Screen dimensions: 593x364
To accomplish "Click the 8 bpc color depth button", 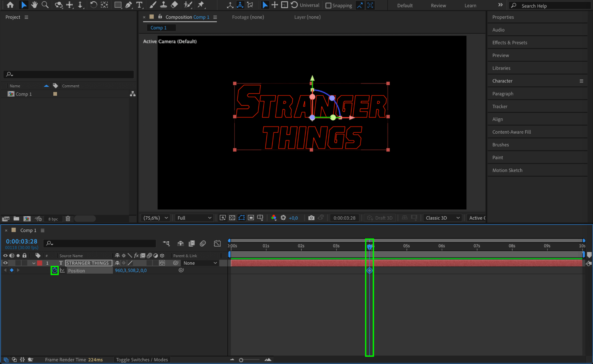I will click(53, 219).
